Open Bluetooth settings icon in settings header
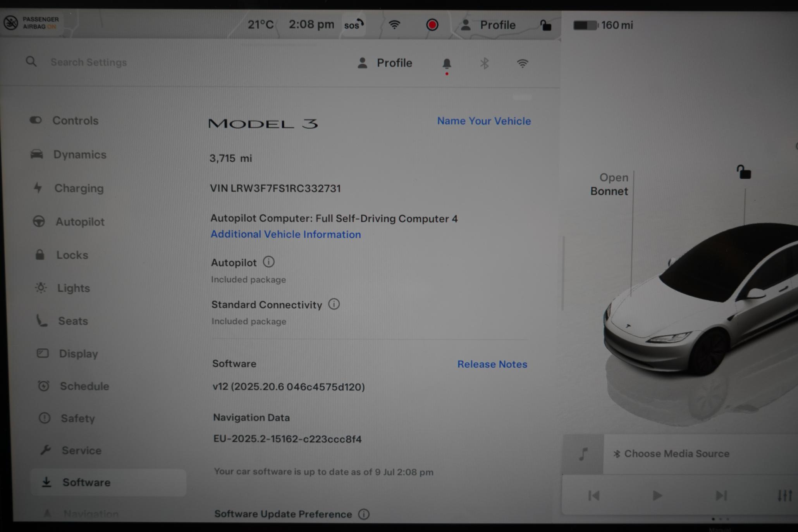This screenshot has height=532, width=798. (x=485, y=64)
